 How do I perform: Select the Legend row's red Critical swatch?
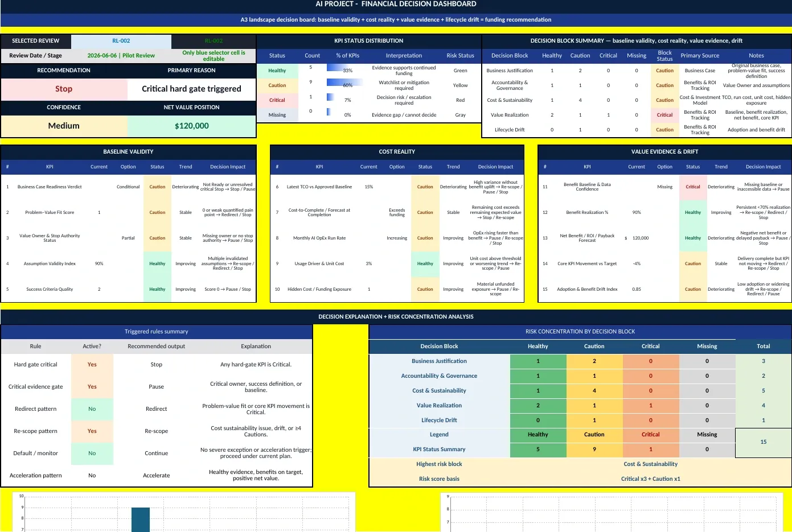651,435
